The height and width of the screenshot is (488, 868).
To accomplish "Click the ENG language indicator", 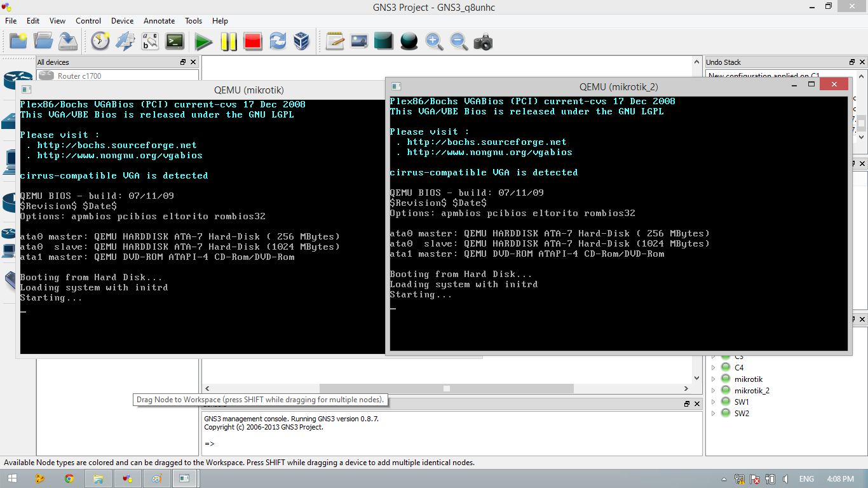I will coord(806,479).
